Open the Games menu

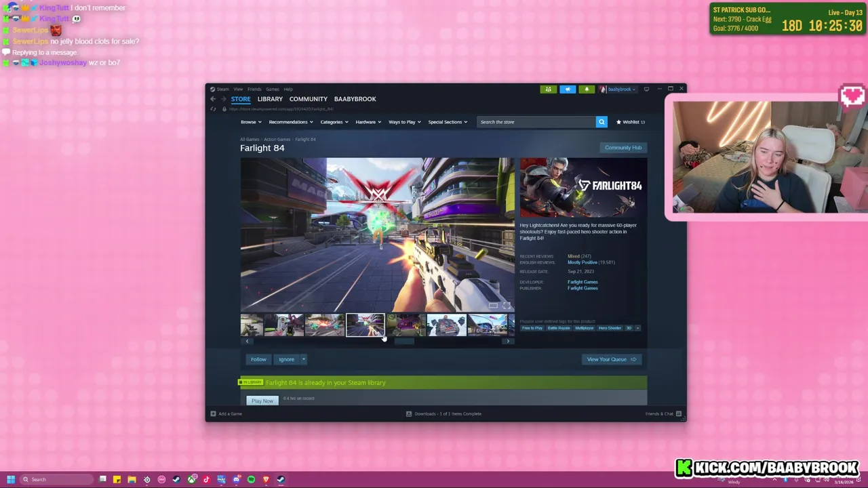point(273,89)
